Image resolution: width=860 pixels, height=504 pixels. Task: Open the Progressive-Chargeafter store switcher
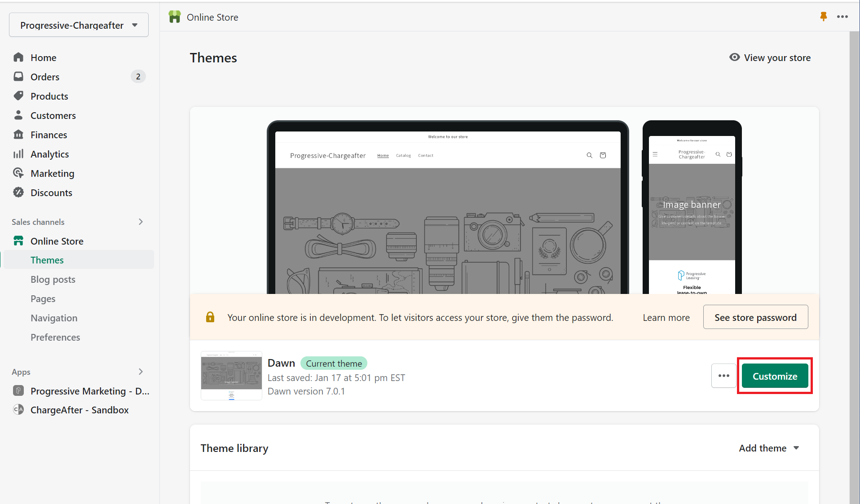(x=79, y=25)
